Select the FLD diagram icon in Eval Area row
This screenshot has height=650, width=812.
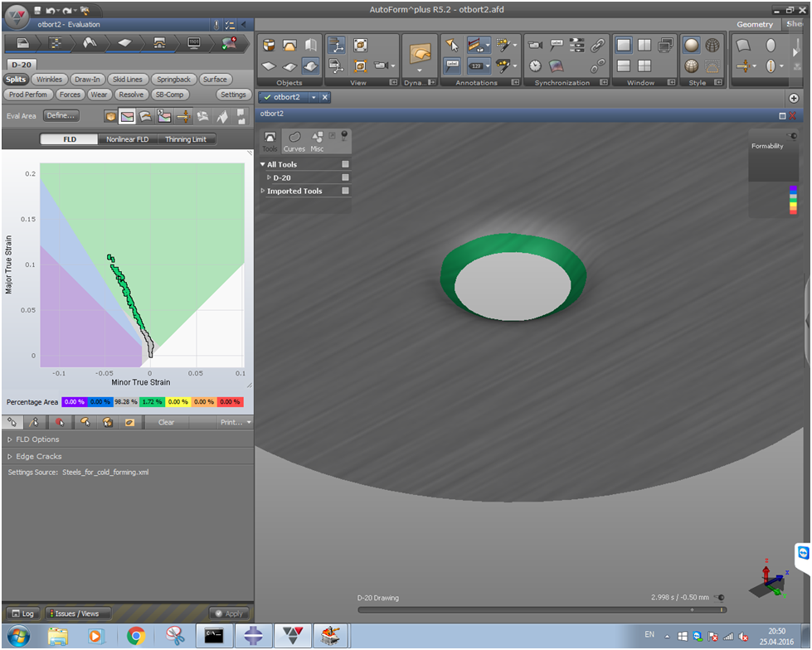pyautogui.click(x=127, y=116)
